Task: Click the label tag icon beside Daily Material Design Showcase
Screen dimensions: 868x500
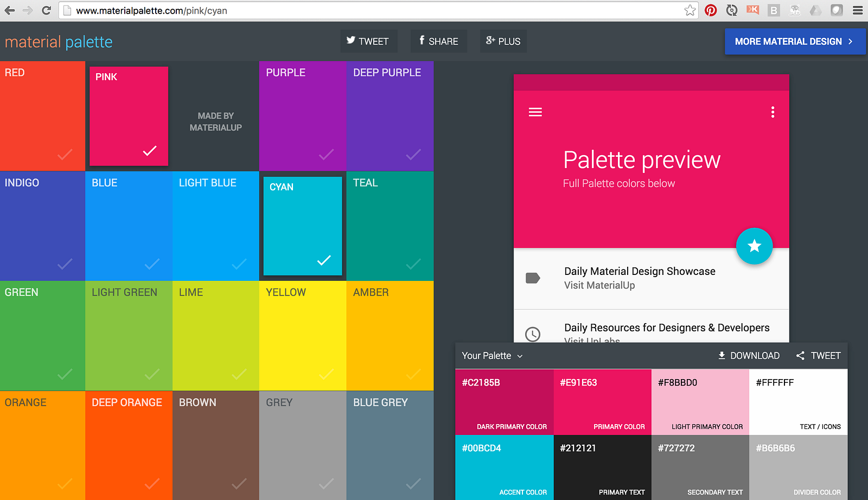Action: [x=533, y=278]
